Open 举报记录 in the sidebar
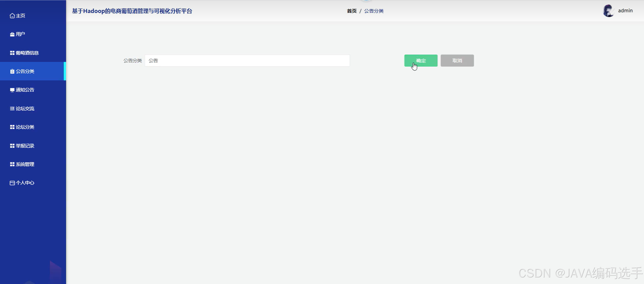 click(x=33, y=146)
